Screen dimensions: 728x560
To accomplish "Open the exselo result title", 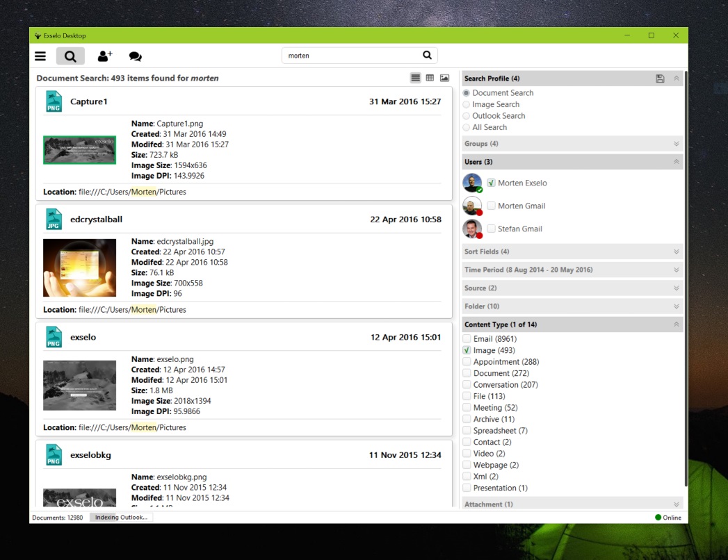I will (83, 337).
